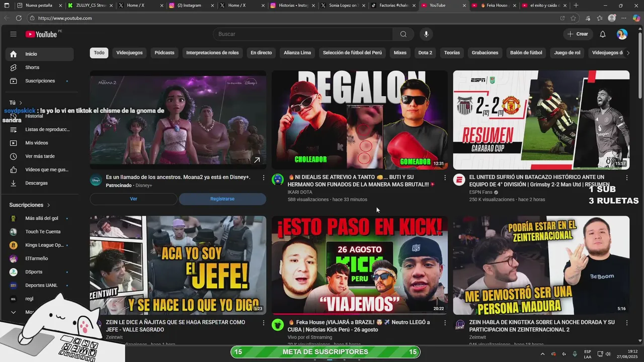Go to Inicio in sidebar
This screenshot has width=644, height=362.
[40, 54]
